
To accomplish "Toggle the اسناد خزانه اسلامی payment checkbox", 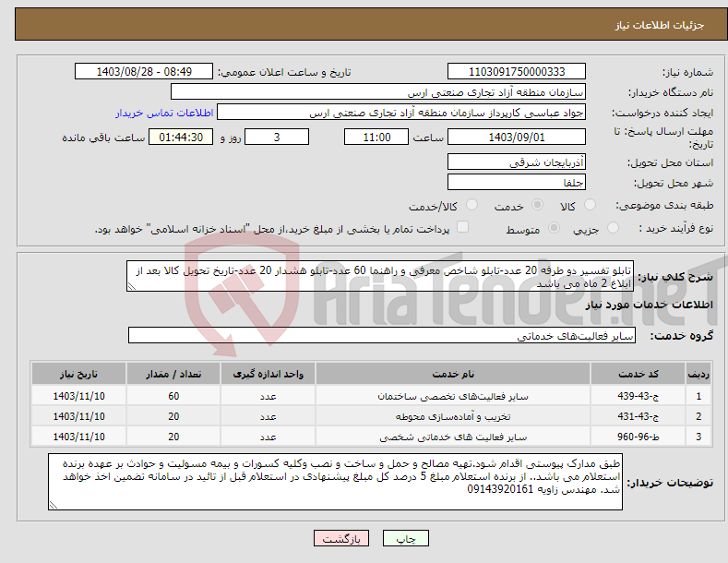I will 462,227.
